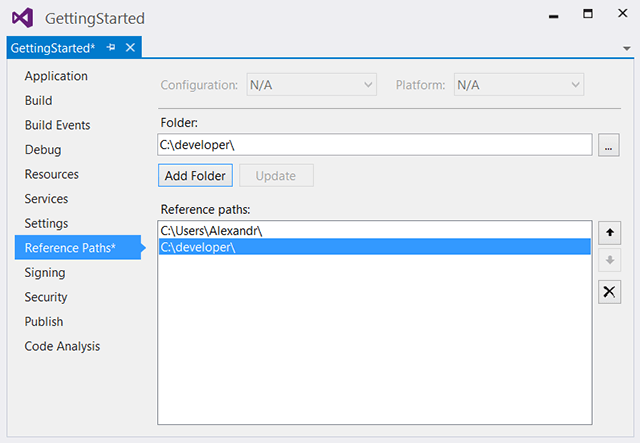Select C:\developer\ in reference paths list

(x=374, y=247)
